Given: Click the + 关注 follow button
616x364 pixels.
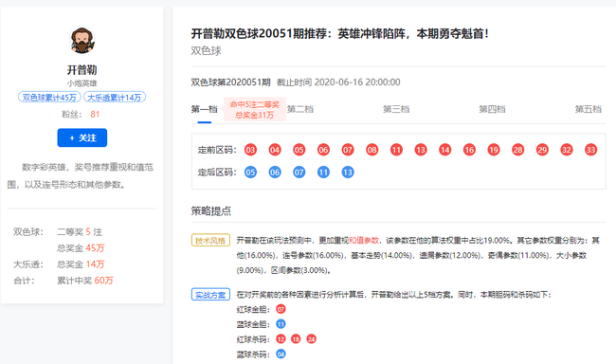Looking at the screenshot, I should 82,137.
